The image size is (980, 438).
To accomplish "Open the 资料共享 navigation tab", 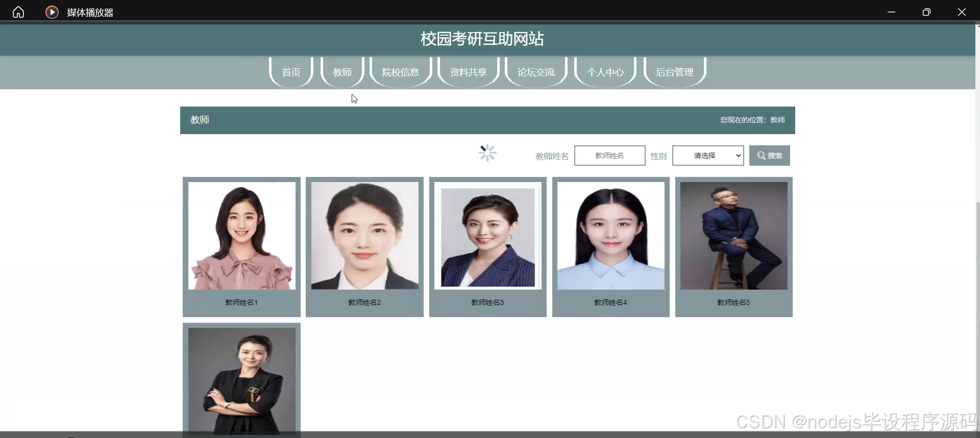I will [469, 72].
